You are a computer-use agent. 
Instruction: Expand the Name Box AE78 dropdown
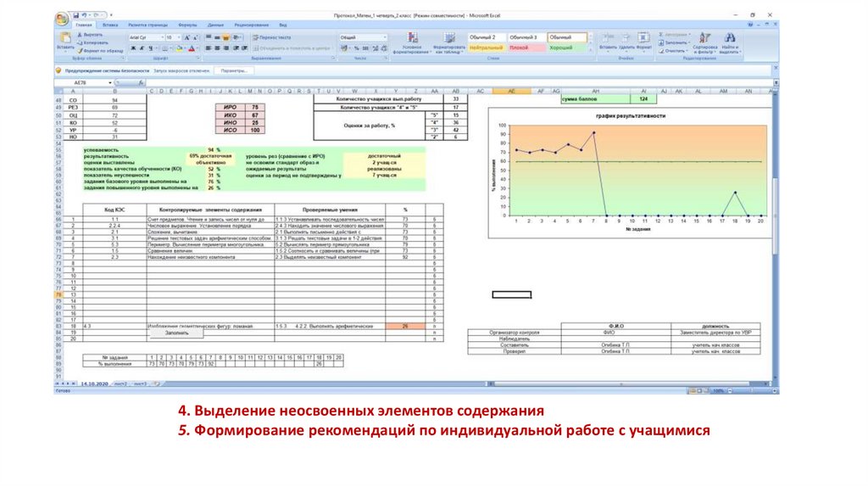pyautogui.click(x=109, y=82)
